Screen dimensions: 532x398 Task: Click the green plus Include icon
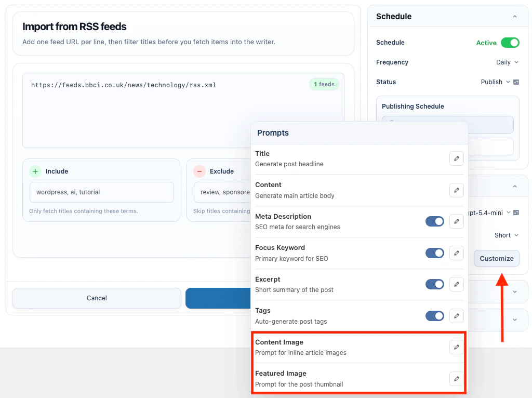[x=35, y=171]
